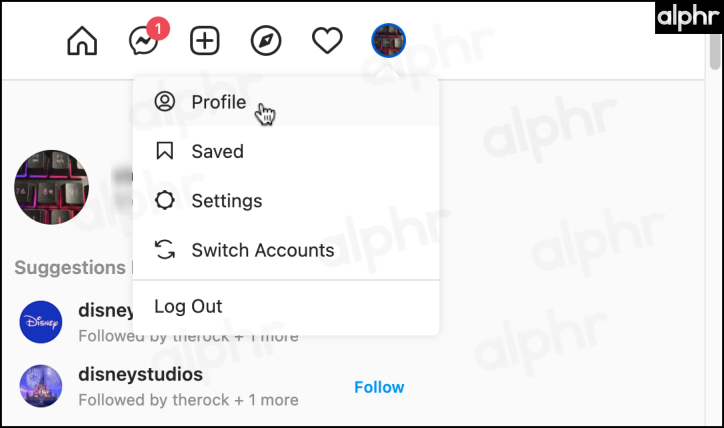Open the disneystudios castle avatar

pyautogui.click(x=41, y=386)
